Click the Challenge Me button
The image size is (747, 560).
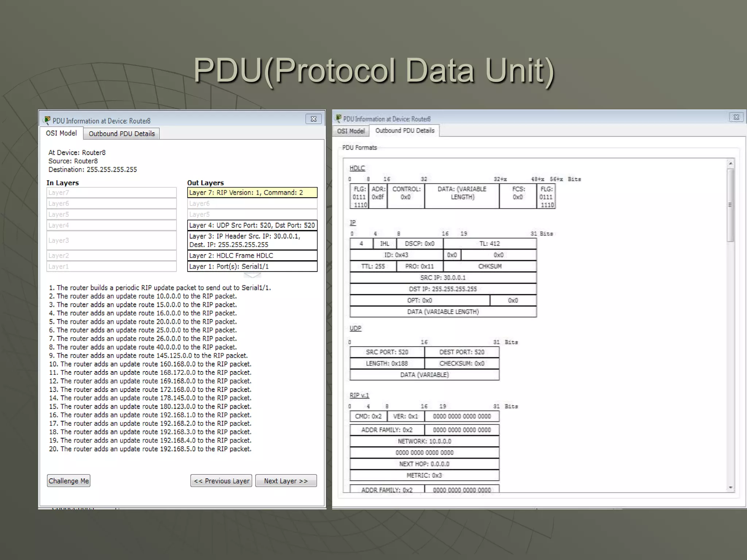tap(69, 481)
